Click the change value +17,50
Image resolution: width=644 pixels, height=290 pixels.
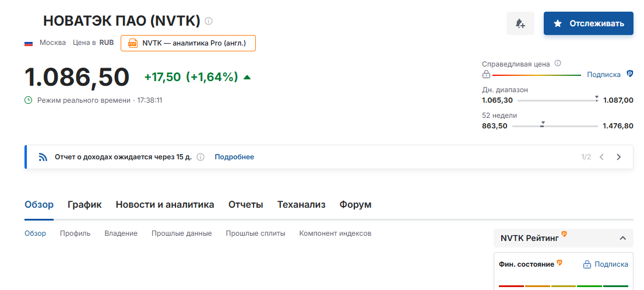click(162, 77)
